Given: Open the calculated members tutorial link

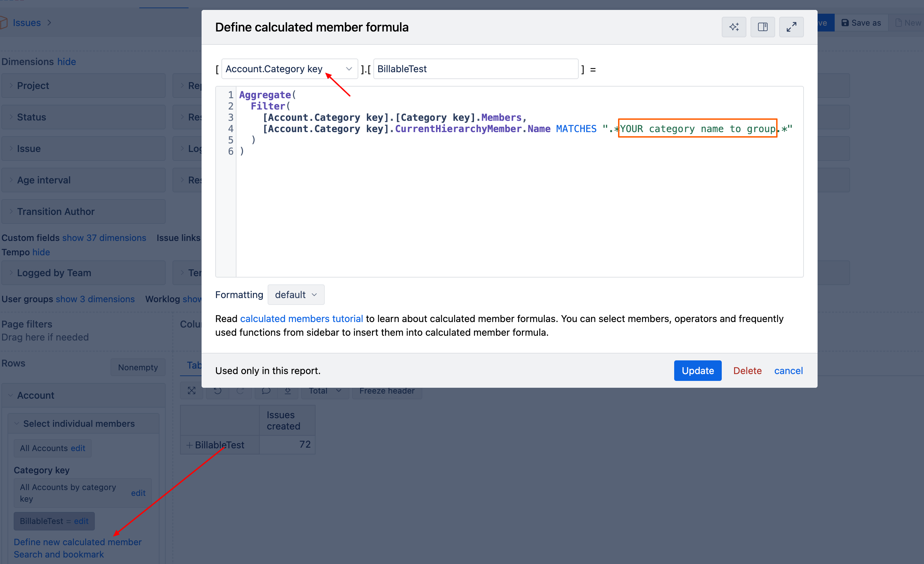Looking at the screenshot, I should (x=301, y=318).
